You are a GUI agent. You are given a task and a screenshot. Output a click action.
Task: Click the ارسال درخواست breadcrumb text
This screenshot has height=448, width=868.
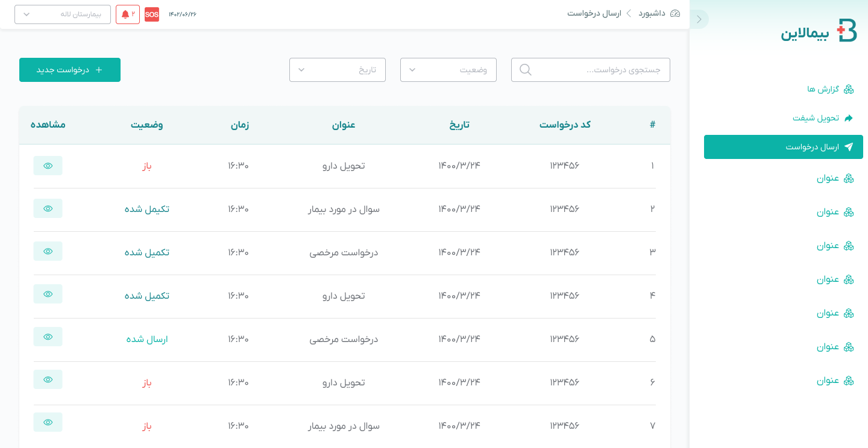594,13
